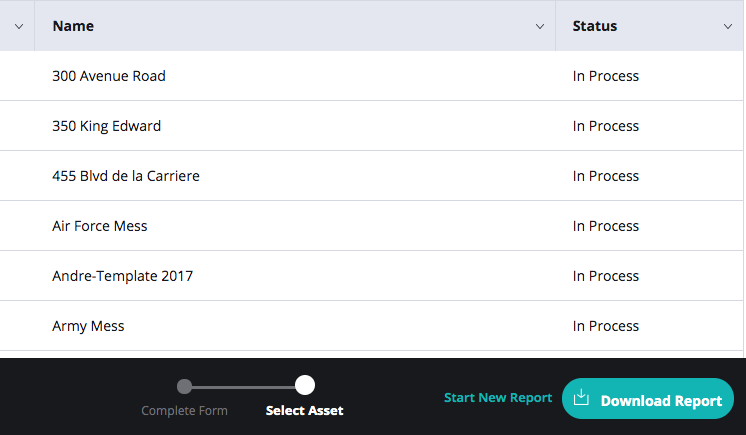This screenshot has width=746, height=435.
Task: Select the Andre-Template 2017 row
Action: click(x=372, y=276)
